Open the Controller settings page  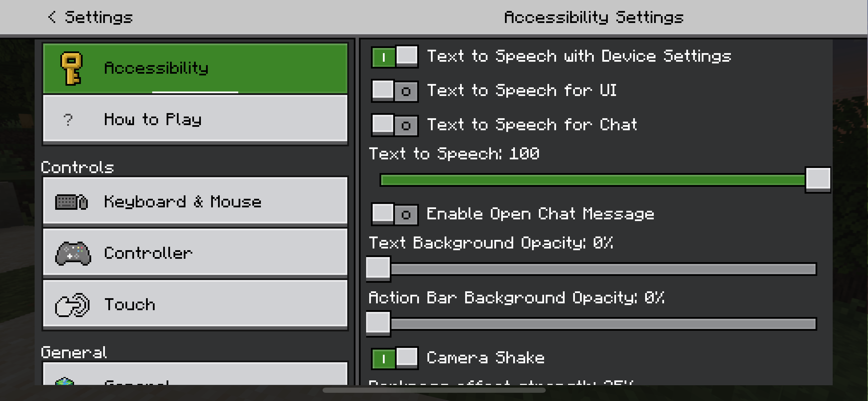click(x=194, y=253)
